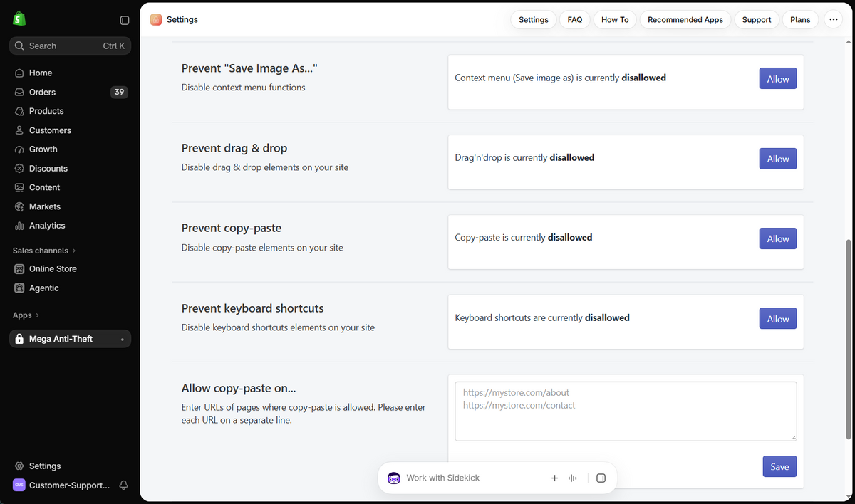Click the Customer-Support store avatar
The image size is (855, 504).
tap(19, 485)
